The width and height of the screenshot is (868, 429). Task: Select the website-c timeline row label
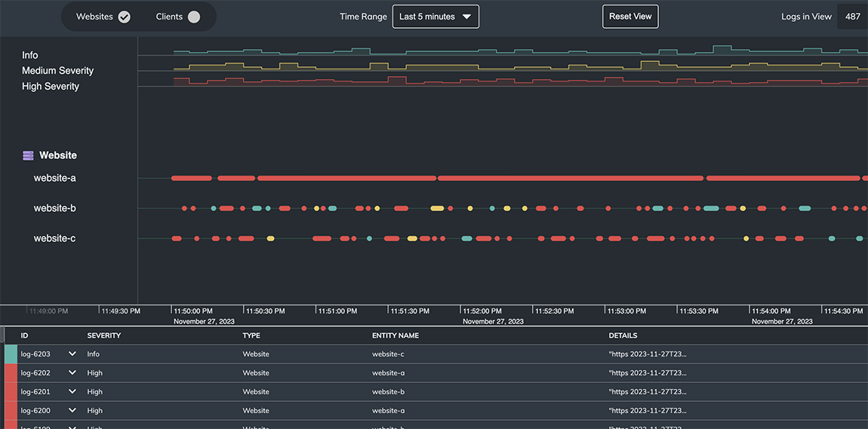click(55, 238)
